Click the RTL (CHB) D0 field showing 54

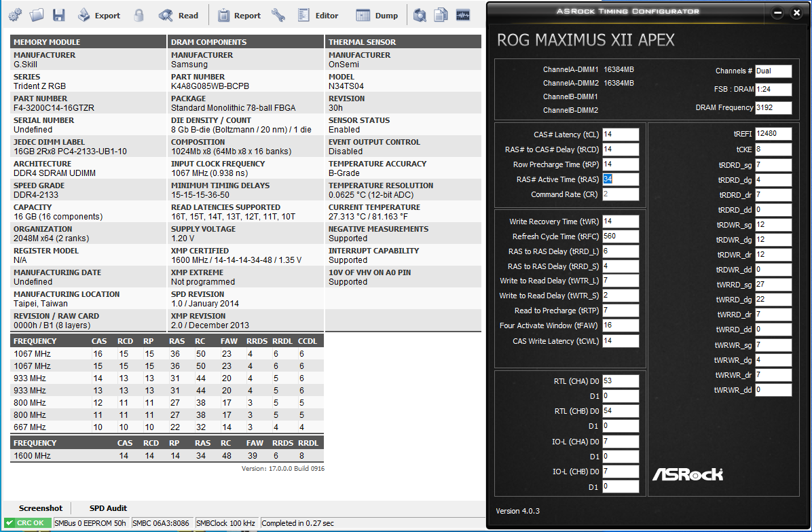[x=621, y=411]
